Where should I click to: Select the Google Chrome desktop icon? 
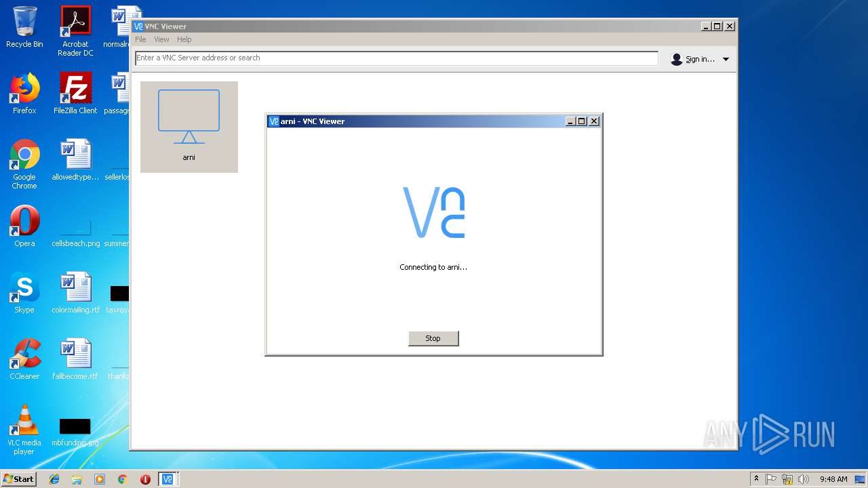(x=24, y=164)
